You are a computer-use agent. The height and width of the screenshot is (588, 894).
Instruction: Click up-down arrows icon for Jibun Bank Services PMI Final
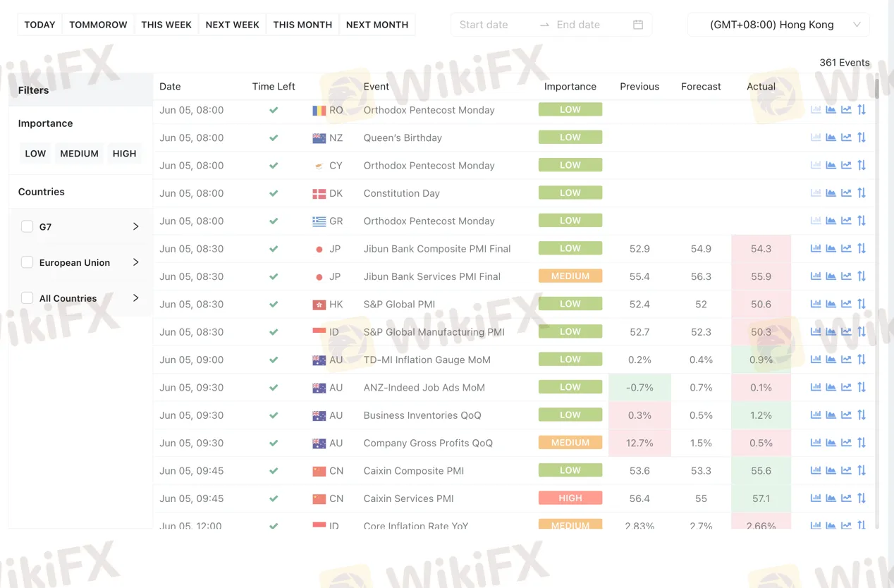(x=862, y=276)
